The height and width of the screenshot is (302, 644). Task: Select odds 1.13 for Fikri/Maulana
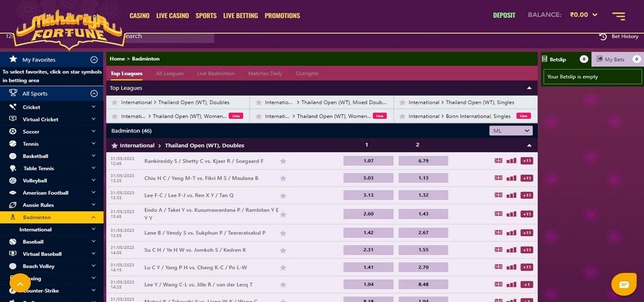423,178
